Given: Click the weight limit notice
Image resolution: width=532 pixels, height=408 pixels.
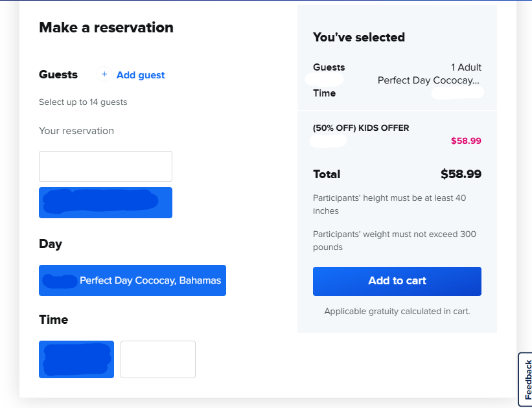Looking at the screenshot, I should click(394, 240).
